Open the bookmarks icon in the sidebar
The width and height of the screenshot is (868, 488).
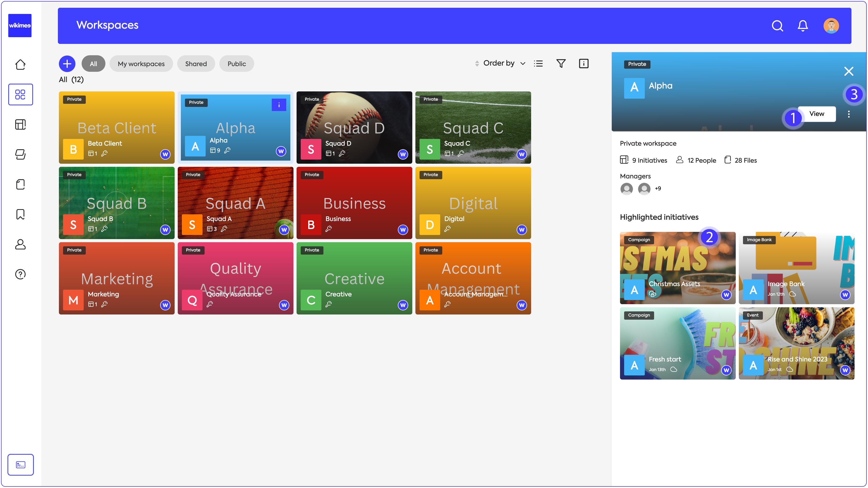[x=21, y=214]
